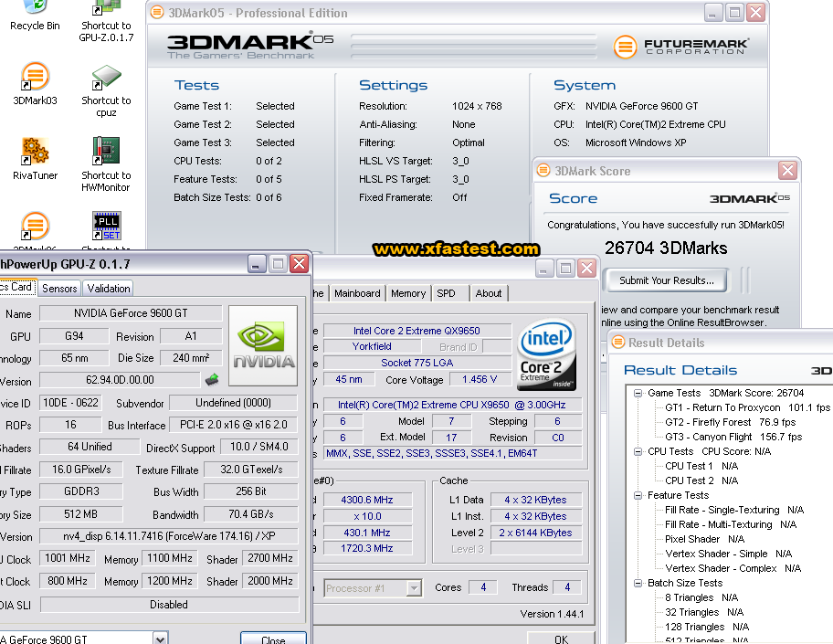This screenshot has width=833, height=644.
Task: Click the 26704 3DMarks score text
Action: 666,248
